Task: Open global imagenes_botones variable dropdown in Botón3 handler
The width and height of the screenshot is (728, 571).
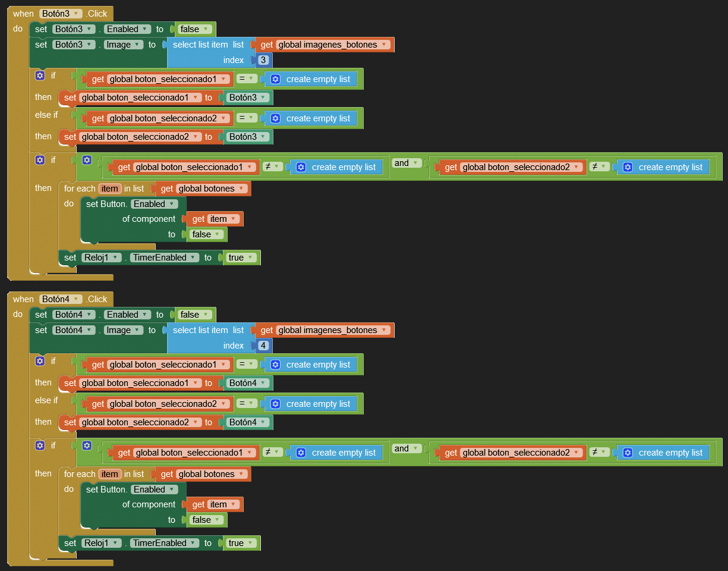Action: click(x=332, y=45)
